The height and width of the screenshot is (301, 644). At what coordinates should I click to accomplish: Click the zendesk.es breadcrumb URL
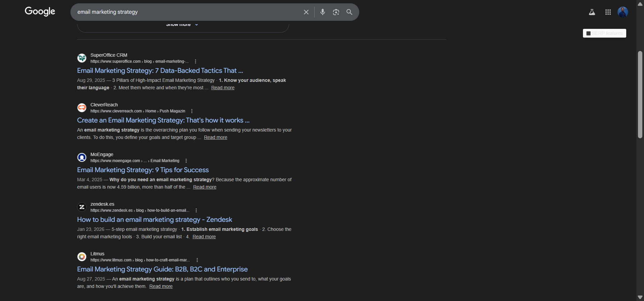click(x=140, y=210)
